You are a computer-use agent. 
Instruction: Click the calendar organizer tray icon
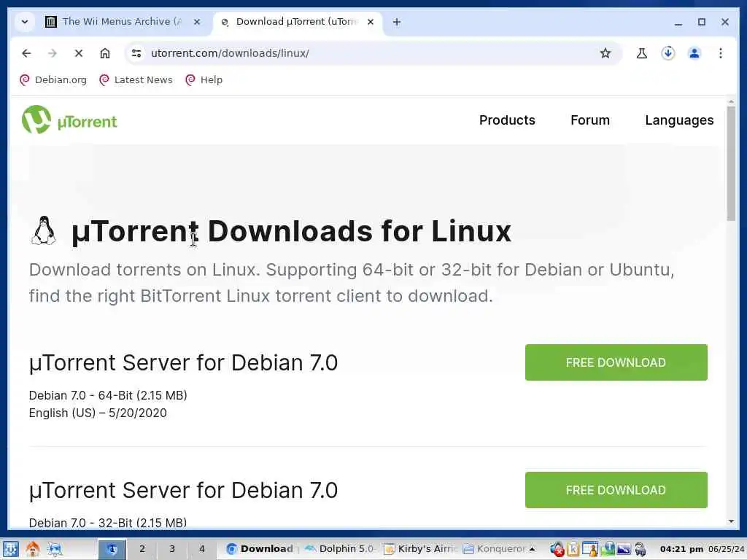(590, 550)
